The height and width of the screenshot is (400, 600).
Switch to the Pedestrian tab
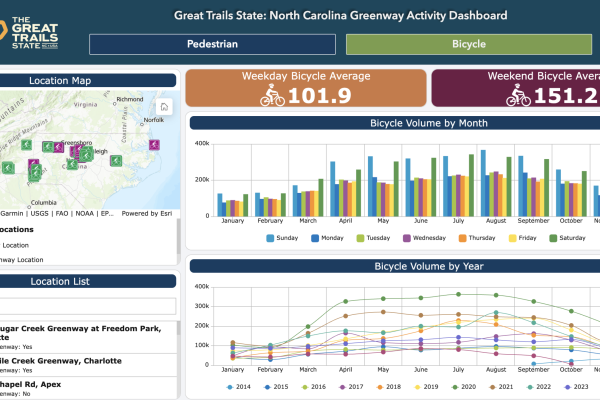212,44
